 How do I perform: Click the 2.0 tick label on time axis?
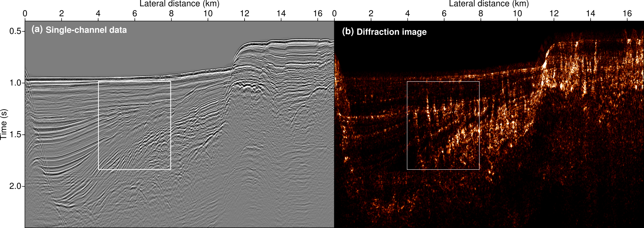coord(15,186)
